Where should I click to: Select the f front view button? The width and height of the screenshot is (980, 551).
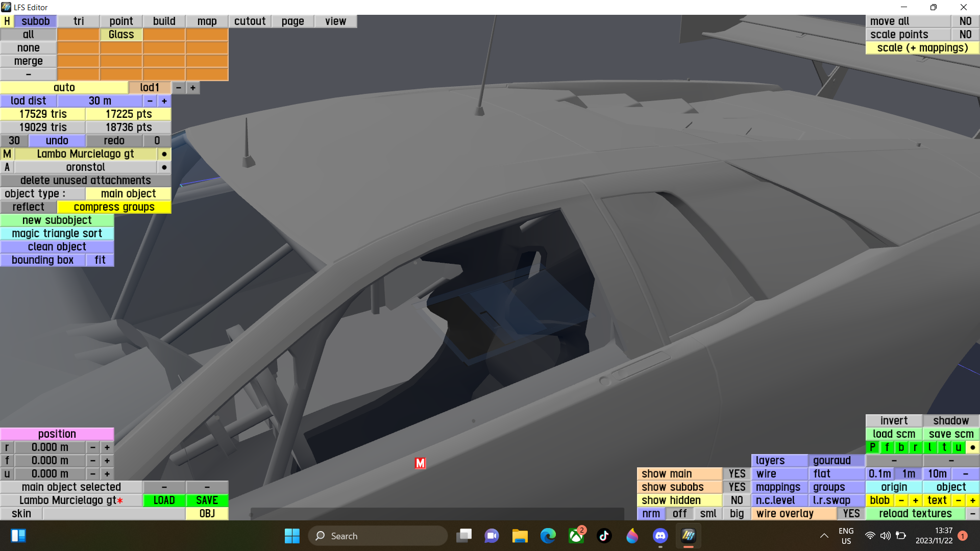tap(887, 447)
